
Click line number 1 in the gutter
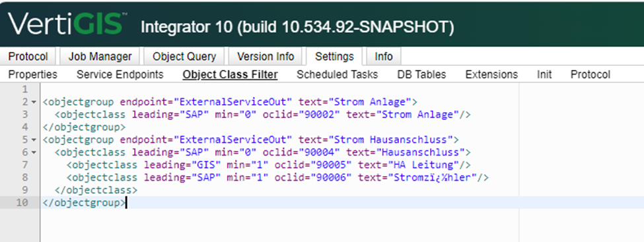point(24,90)
